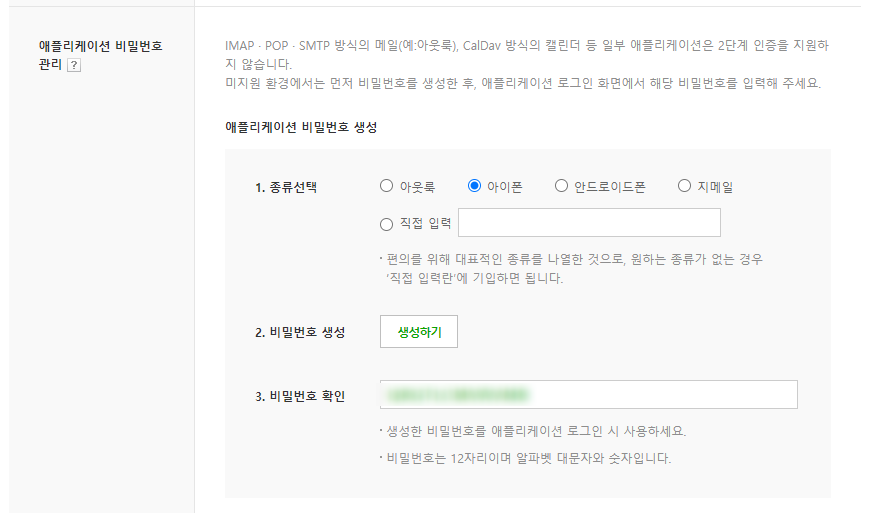
Task: Select the 안드로이드폰 radio button
Action: pyautogui.click(x=561, y=186)
